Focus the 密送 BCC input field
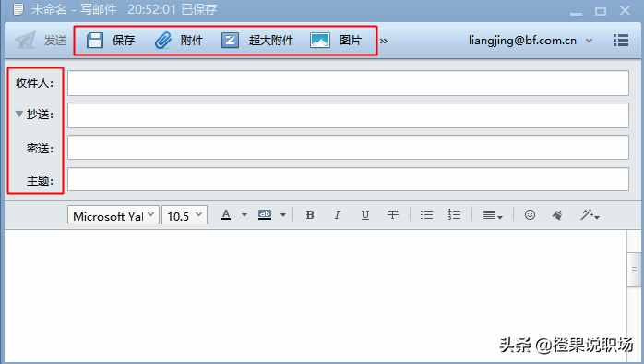Screen dimensions: 644x364 (348, 147)
